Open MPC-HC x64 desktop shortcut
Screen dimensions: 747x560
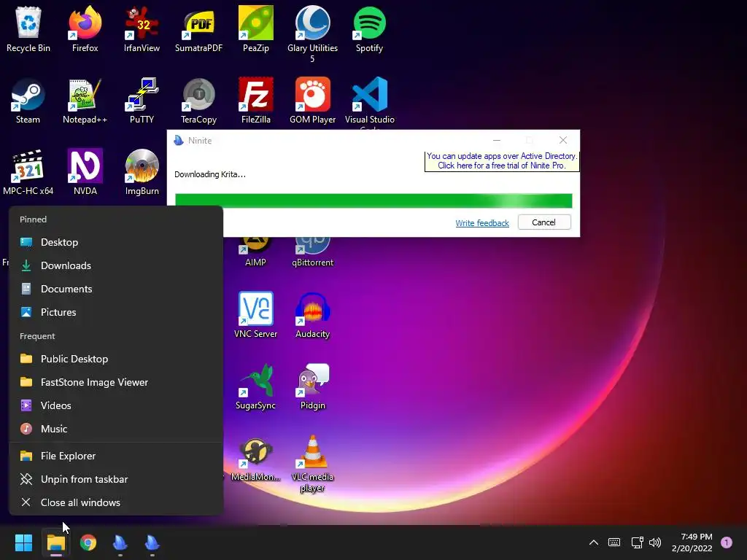coord(28,172)
